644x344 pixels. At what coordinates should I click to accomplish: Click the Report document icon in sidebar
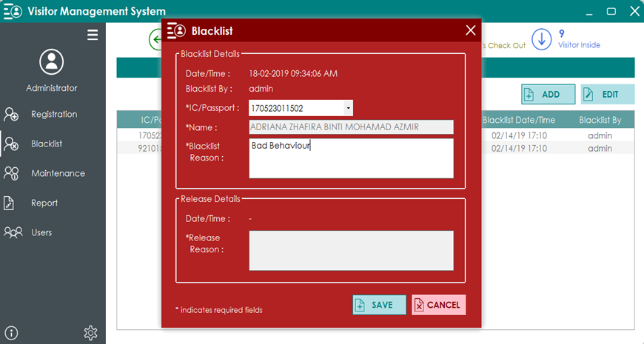click(11, 203)
